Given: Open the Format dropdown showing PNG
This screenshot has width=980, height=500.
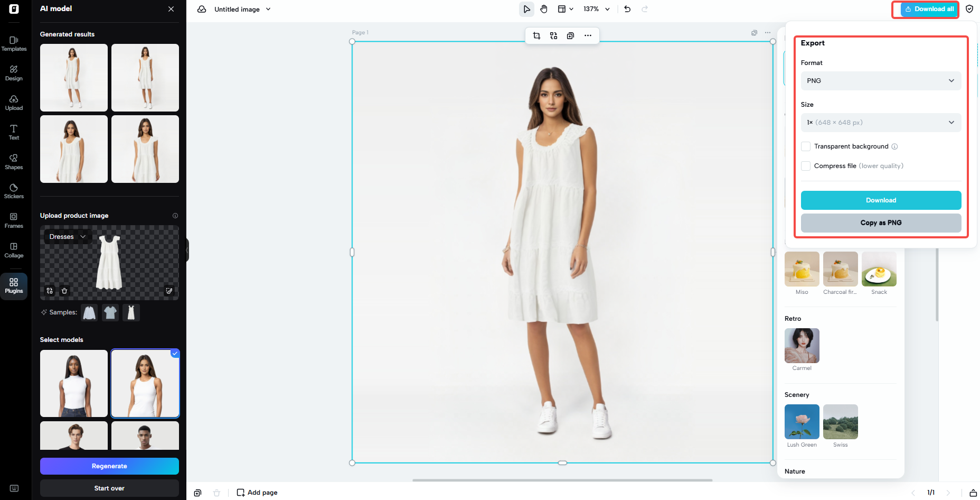Looking at the screenshot, I should coord(881,81).
